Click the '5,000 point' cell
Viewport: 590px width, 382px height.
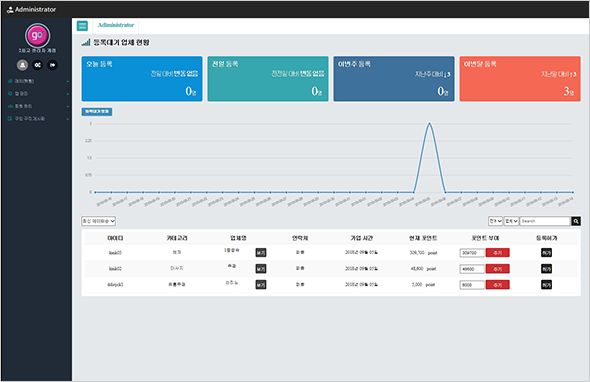coord(423,285)
